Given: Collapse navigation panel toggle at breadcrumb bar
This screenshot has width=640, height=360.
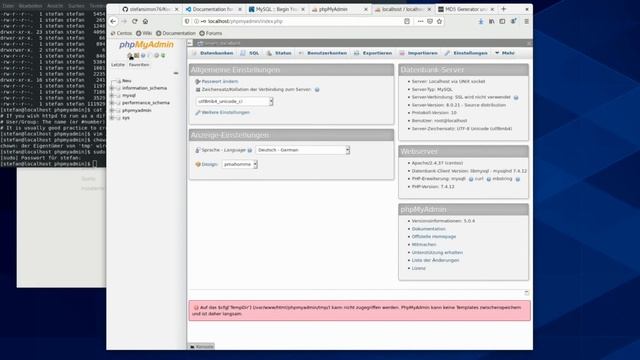Looking at the screenshot, I should pyautogui.click(x=190, y=43).
